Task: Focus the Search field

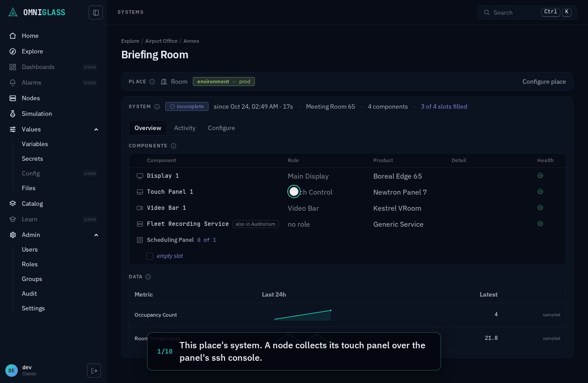Action: pyautogui.click(x=527, y=12)
